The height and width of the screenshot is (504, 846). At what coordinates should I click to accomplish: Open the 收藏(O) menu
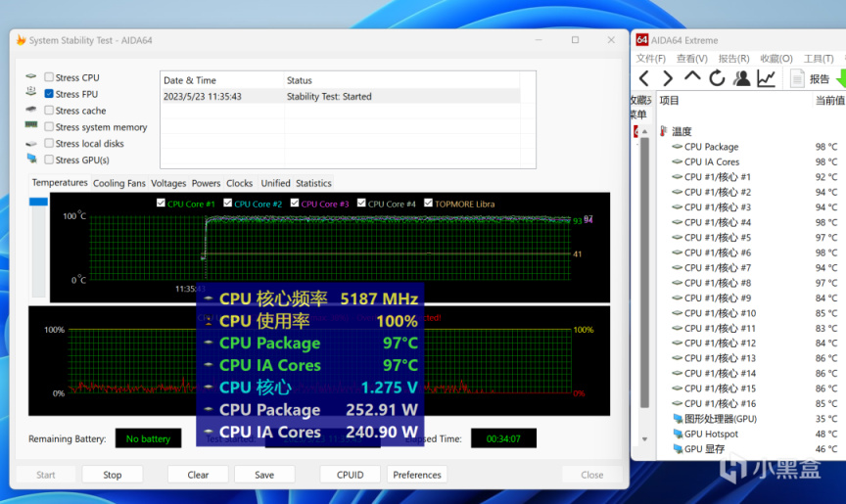[776, 58]
